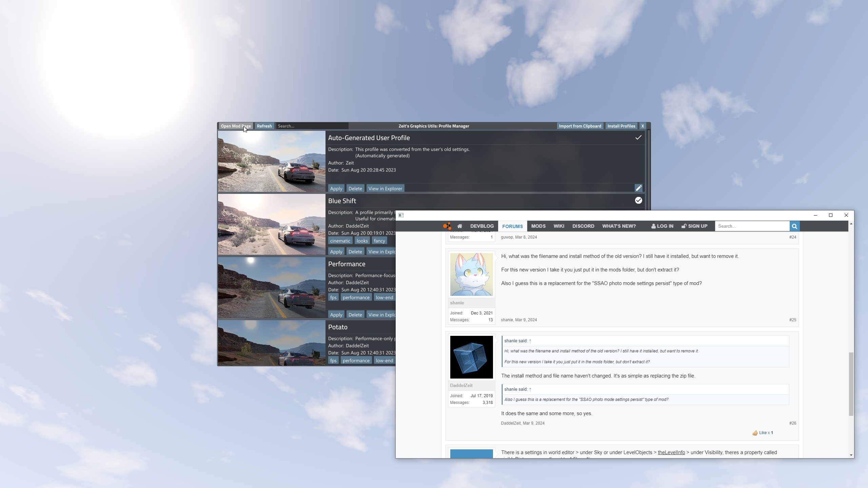
Task: Click the WHAT'S NEW? navigation item
Action: pos(619,226)
